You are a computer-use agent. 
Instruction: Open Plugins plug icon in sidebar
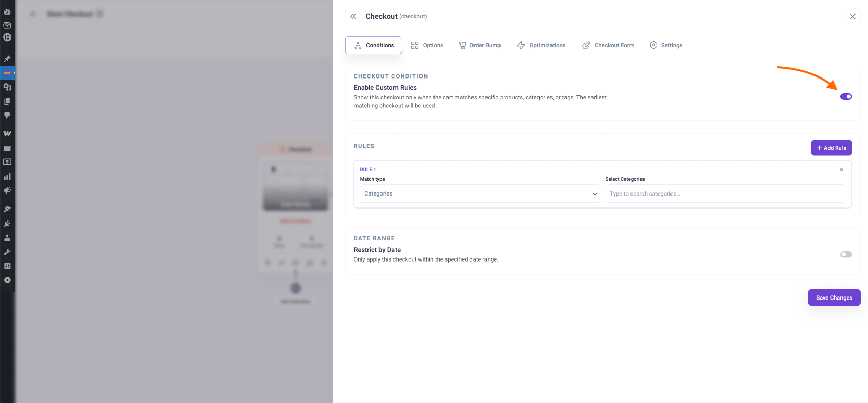coord(7,224)
